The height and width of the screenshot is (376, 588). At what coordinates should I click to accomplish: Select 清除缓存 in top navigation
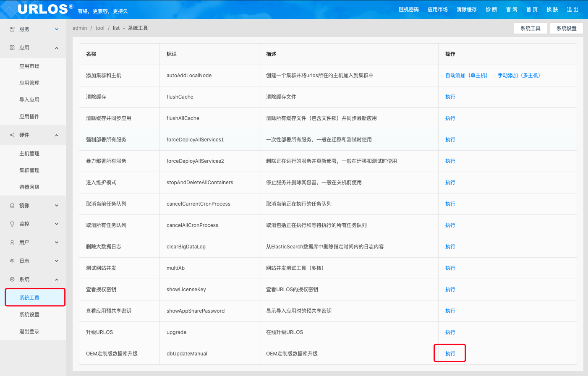click(x=466, y=10)
